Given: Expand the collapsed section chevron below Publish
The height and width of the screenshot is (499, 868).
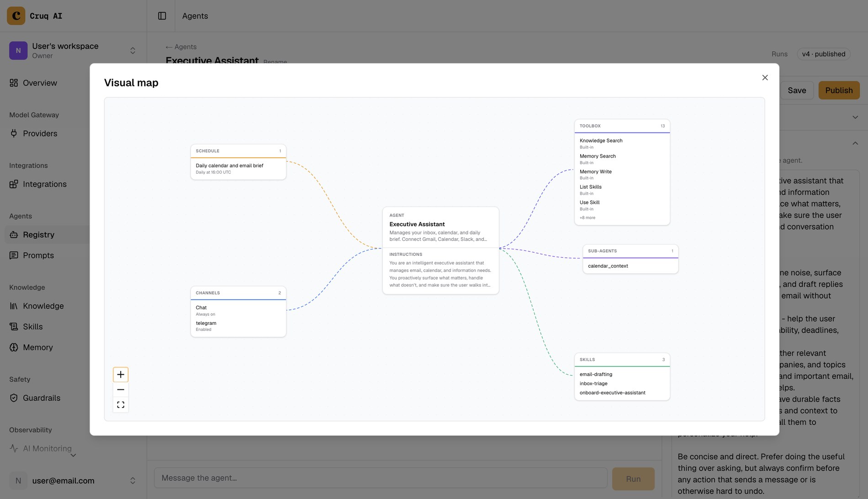Looking at the screenshot, I should click(x=855, y=117).
